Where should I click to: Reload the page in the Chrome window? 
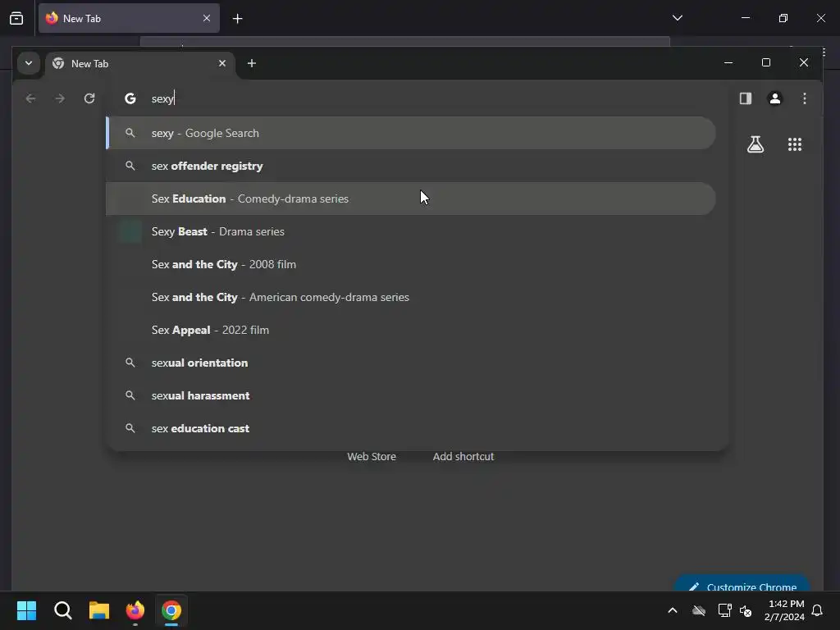(89, 98)
